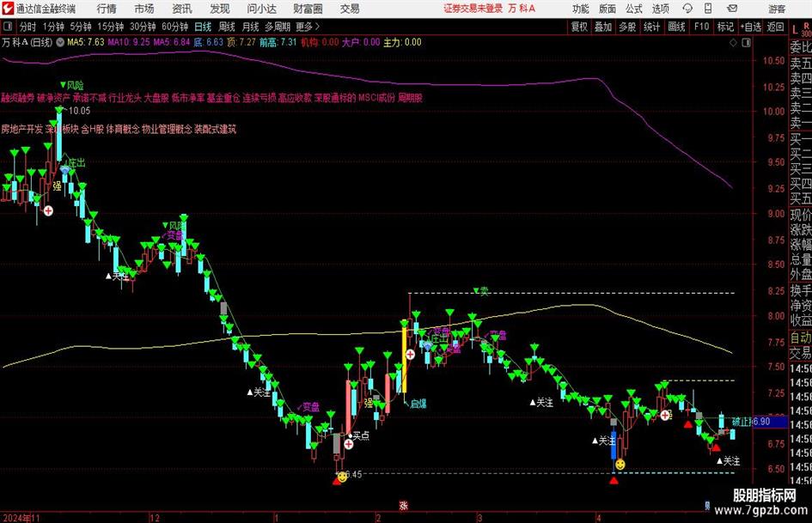812x523 pixels.
Task: Click the MA10: 9.25 indicator value
Action: click(128, 42)
